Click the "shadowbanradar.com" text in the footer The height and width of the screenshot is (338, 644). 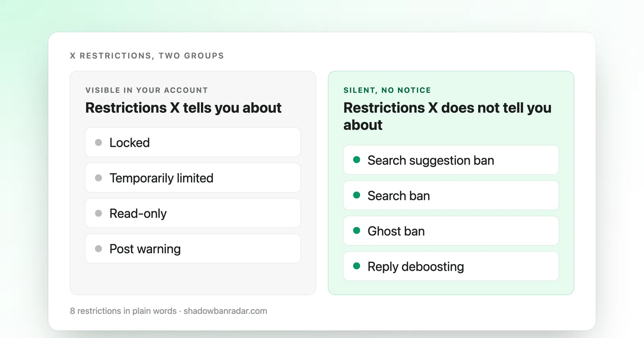pyautogui.click(x=225, y=311)
